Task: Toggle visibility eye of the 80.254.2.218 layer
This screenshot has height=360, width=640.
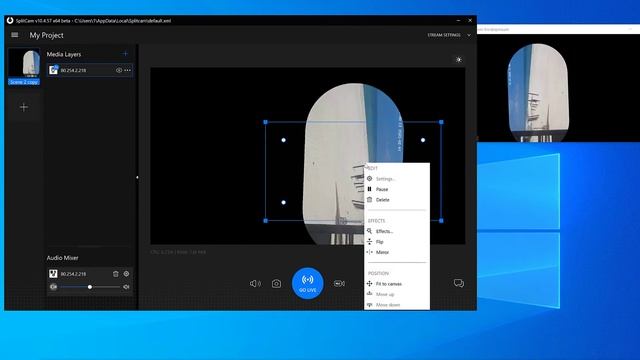Action: coord(119,70)
